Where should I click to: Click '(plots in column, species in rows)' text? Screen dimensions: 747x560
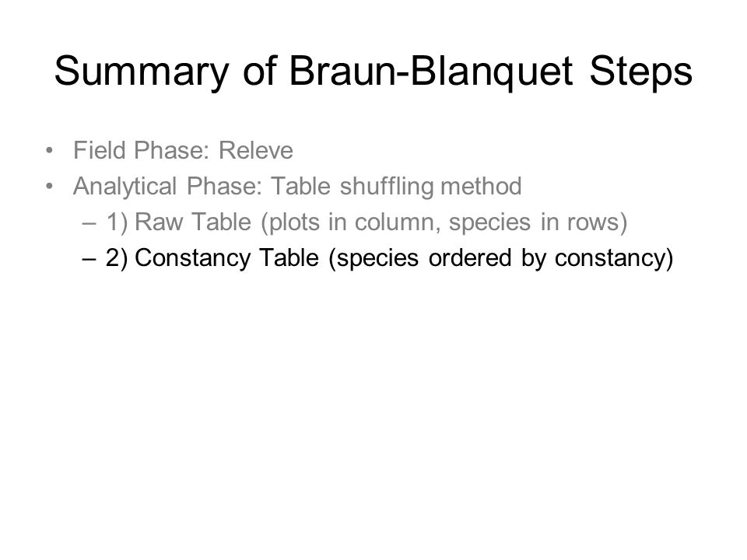coord(444,222)
